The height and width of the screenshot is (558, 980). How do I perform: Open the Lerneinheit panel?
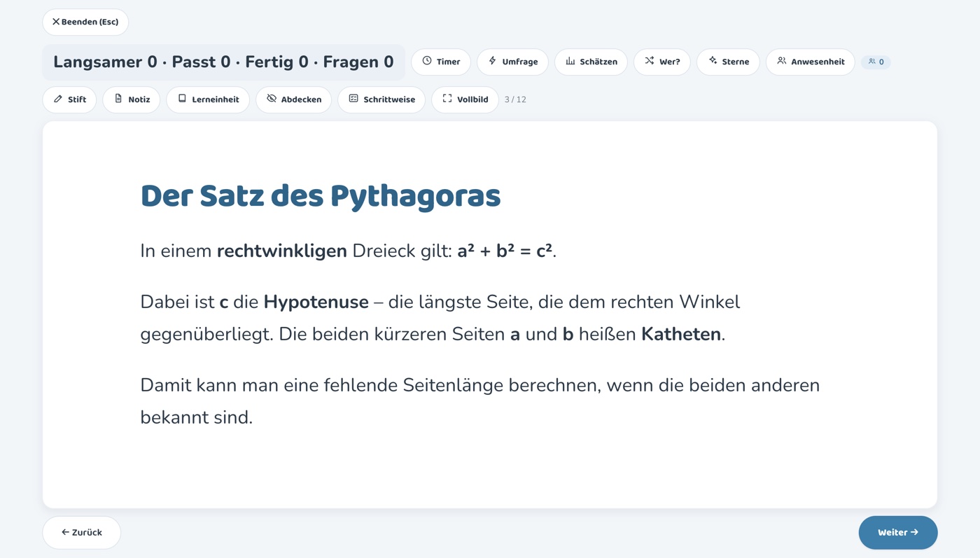[208, 99]
